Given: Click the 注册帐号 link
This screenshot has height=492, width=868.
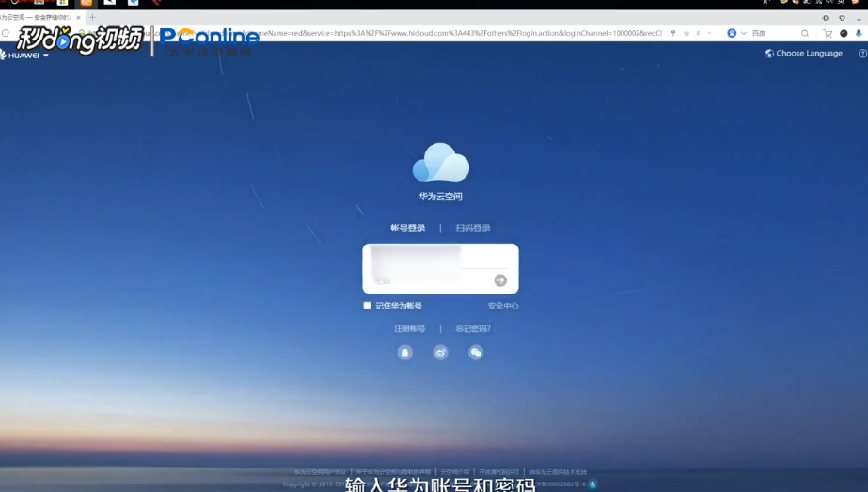Looking at the screenshot, I should pyautogui.click(x=410, y=328).
